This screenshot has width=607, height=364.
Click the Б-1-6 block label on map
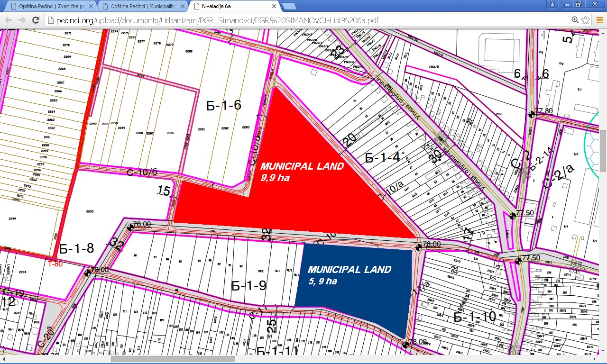coord(223,105)
